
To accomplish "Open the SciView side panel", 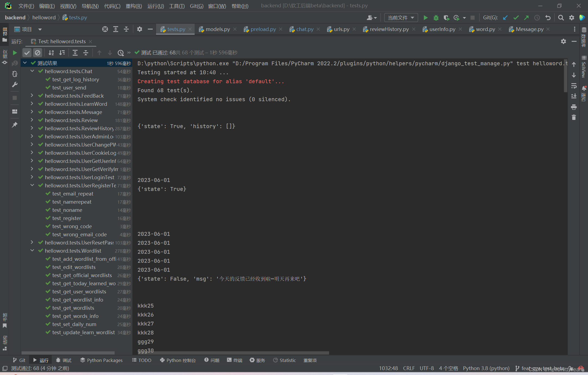I will click(x=584, y=67).
